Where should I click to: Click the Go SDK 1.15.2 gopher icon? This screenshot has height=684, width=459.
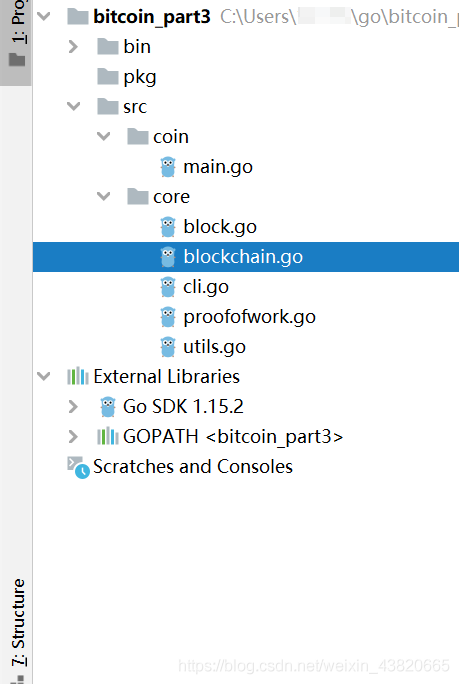108,407
